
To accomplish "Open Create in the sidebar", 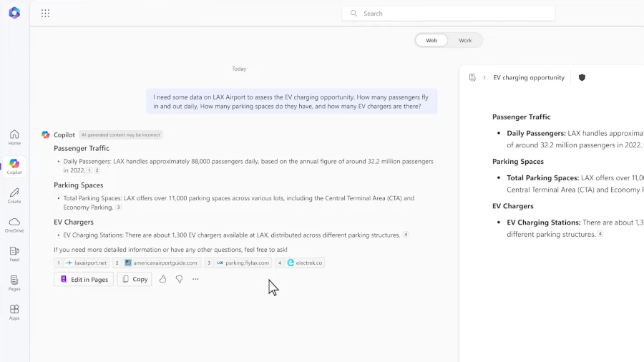I will 14,196.
